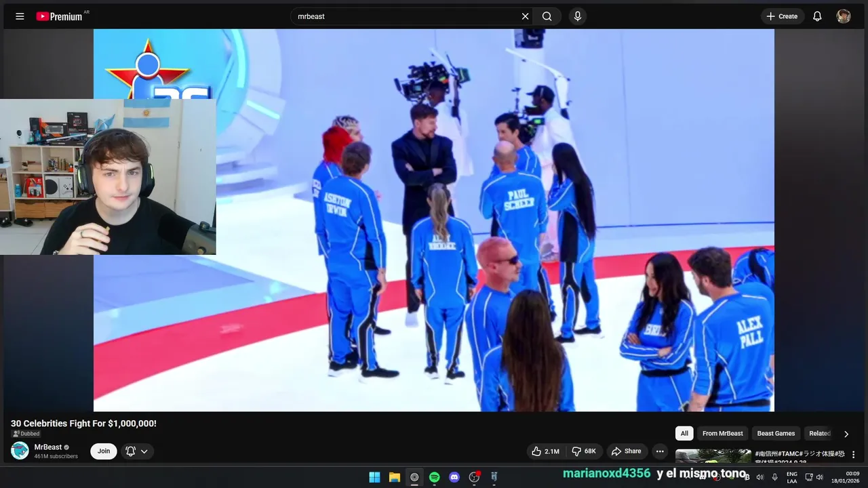Open File Explorer from the taskbar
The width and height of the screenshot is (868, 488).
pyautogui.click(x=395, y=477)
